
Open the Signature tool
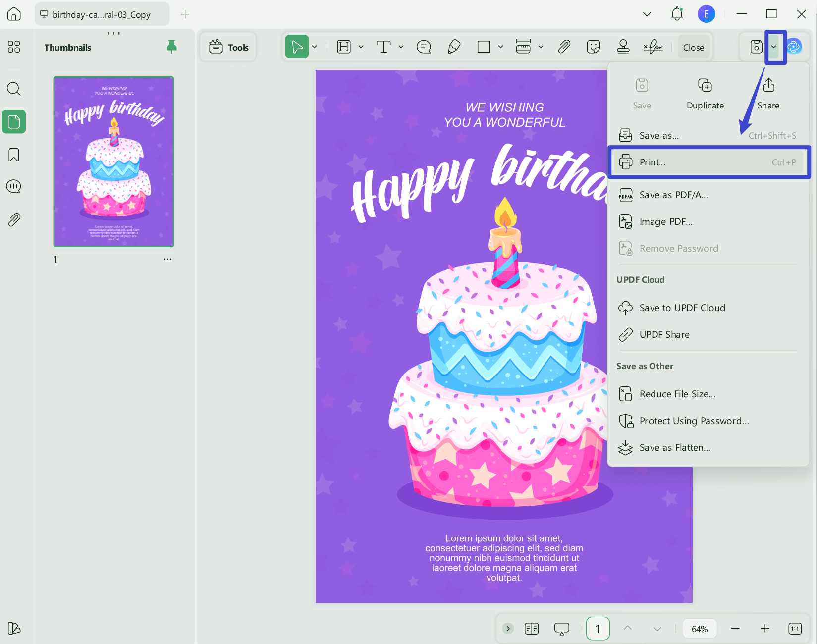[653, 47]
